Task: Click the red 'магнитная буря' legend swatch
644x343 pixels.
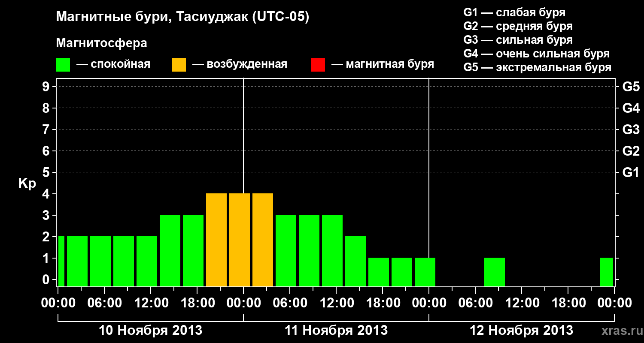Action: click(x=318, y=65)
